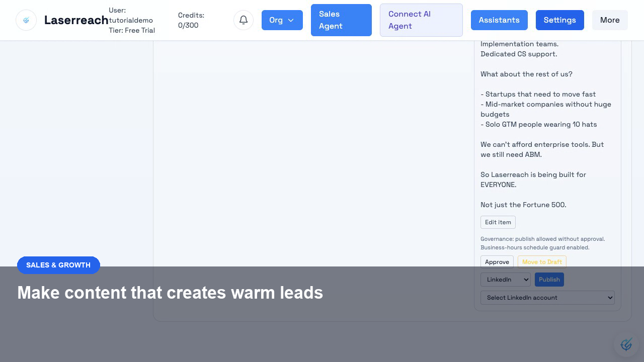Screen dimensions: 644x362
Task: Click the governance publish approval note
Action: [543, 243]
